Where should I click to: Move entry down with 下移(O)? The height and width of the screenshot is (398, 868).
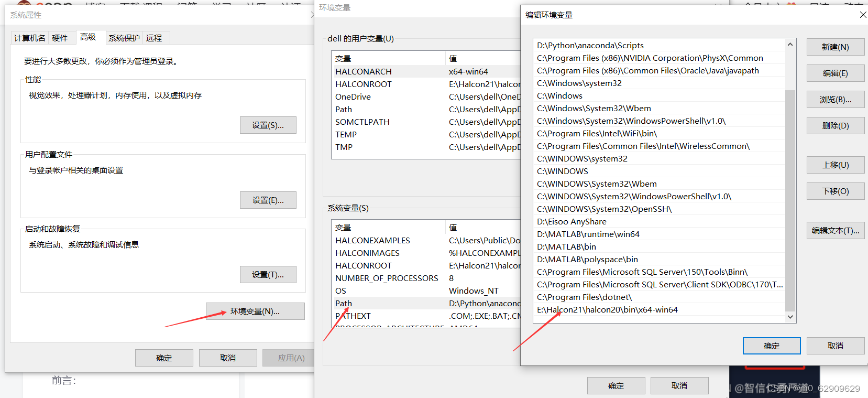pyautogui.click(x=836, y=191)
